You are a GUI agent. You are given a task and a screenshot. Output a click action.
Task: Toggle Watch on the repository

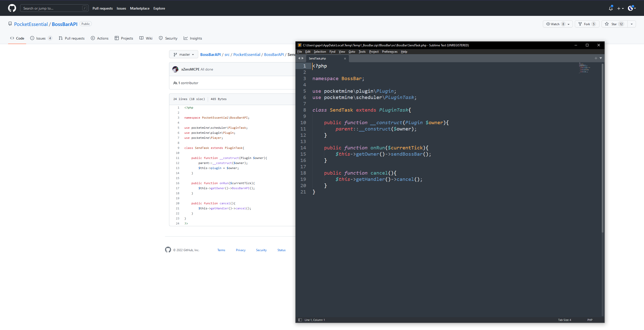(555, 24)
